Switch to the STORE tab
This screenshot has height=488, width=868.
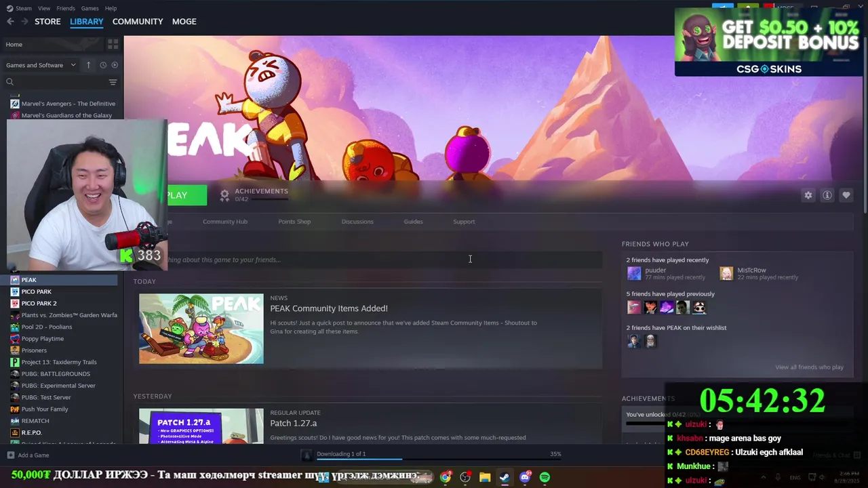point(47,22)
